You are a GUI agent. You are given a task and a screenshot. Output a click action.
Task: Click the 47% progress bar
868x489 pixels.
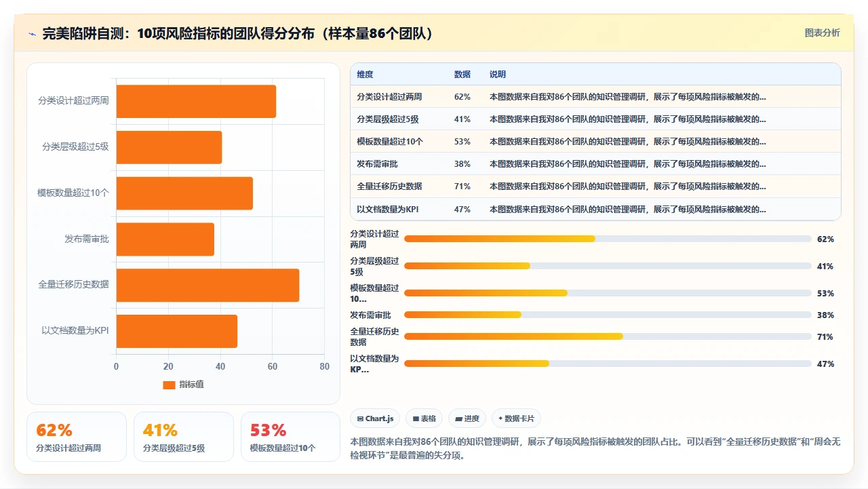(608, 364)
